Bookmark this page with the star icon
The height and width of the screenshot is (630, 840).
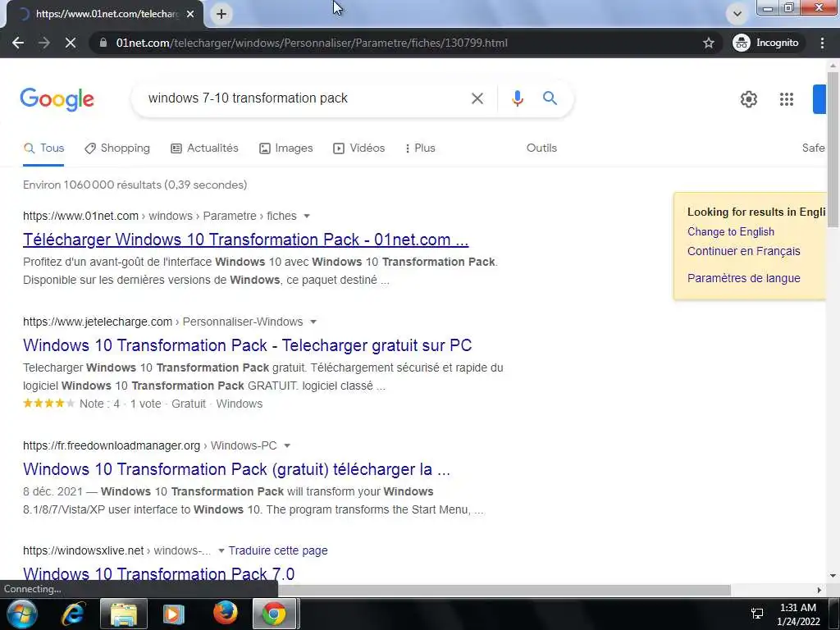click(708, 43)
